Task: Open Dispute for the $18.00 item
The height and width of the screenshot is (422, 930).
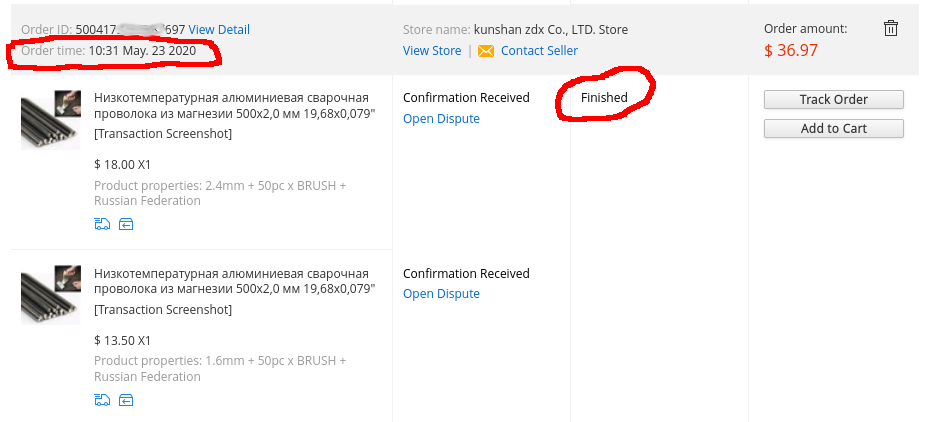Action: pyautogui.click(x=441, y=119)
